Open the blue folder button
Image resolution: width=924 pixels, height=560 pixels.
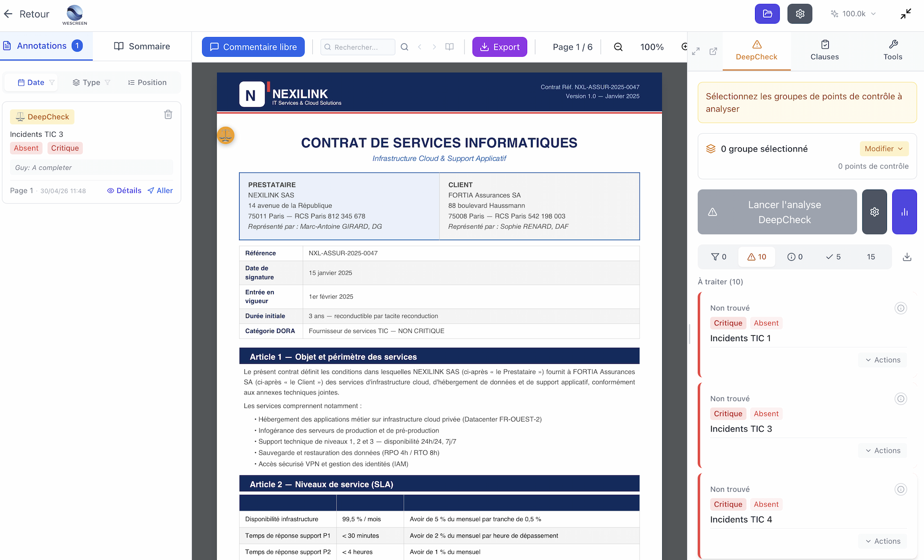[767, 14]
